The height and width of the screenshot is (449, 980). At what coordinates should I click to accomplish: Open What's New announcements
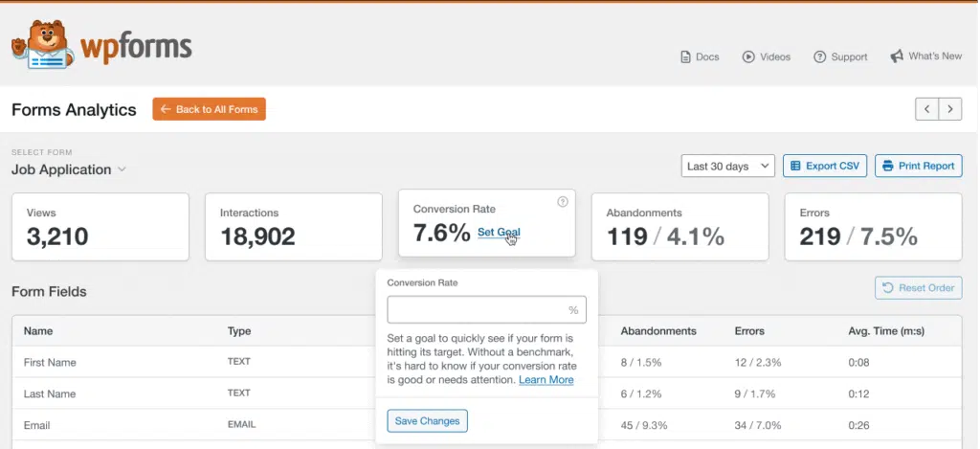pyautogui.click(x=926, y=56)
